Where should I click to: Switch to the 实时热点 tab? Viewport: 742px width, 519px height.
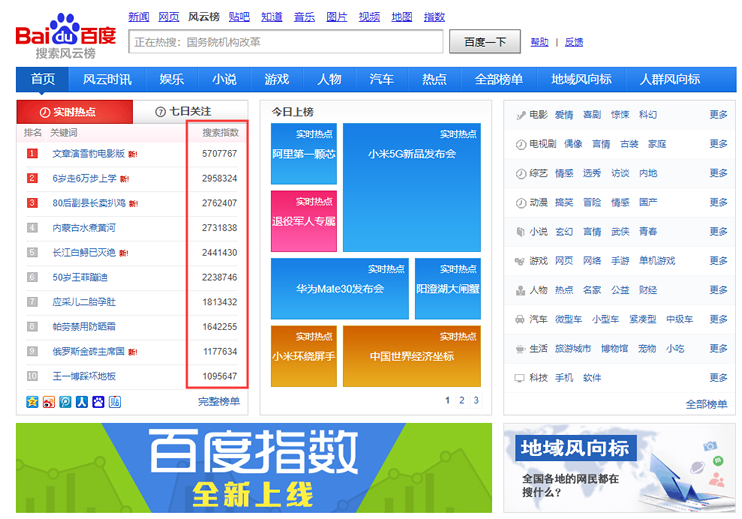pos(75,112)
